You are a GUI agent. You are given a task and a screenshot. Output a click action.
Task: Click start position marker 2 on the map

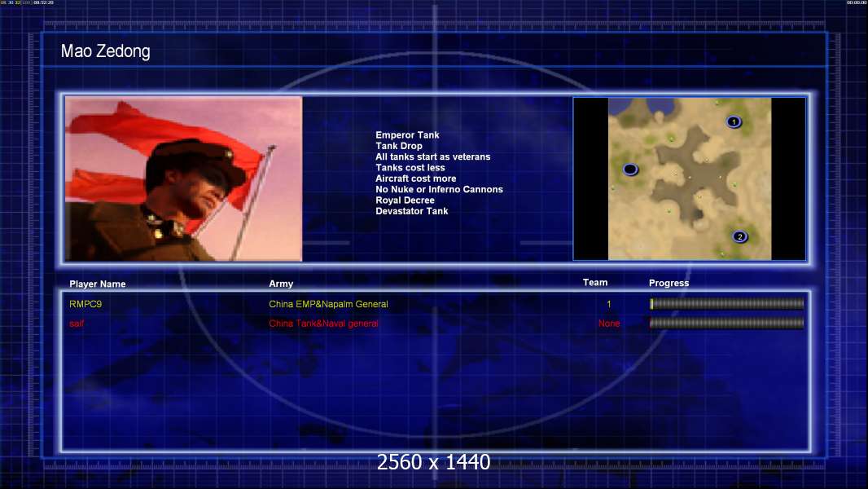point(740,237)
